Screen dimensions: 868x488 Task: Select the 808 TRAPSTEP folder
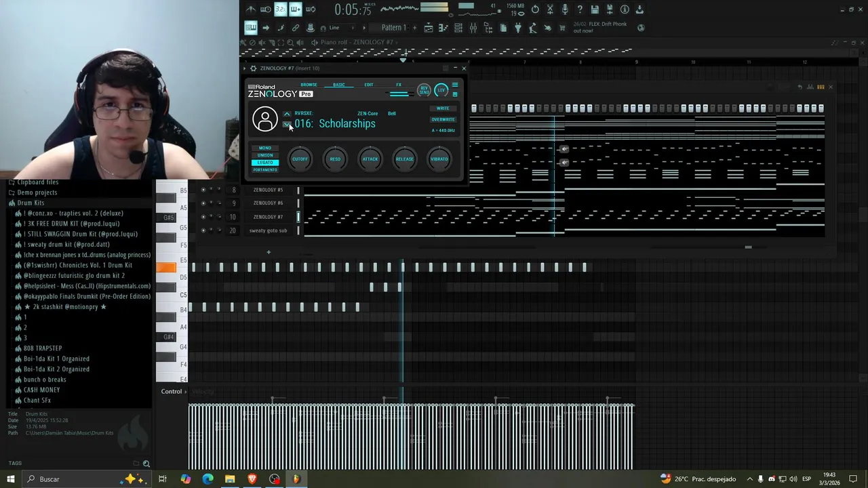coord(42,348)
